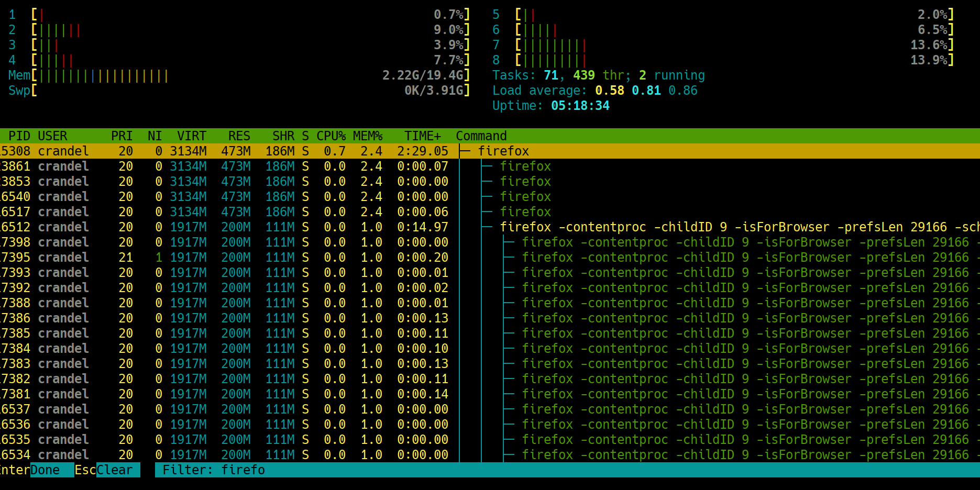Screen dimensions: 980x490
Task: Select the contentproc row with PID ending 7393
Action: 490,273
